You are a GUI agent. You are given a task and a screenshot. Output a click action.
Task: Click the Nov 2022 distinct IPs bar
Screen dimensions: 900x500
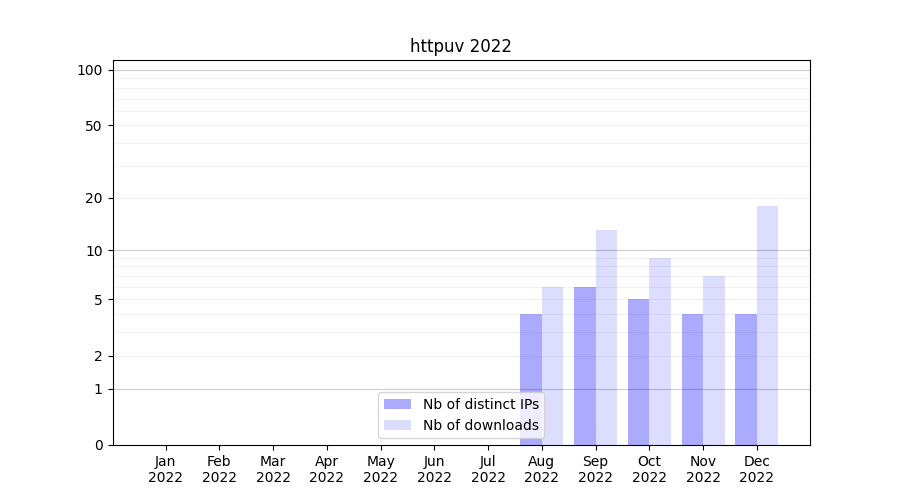pyautogui.click(x=692, y=380)
